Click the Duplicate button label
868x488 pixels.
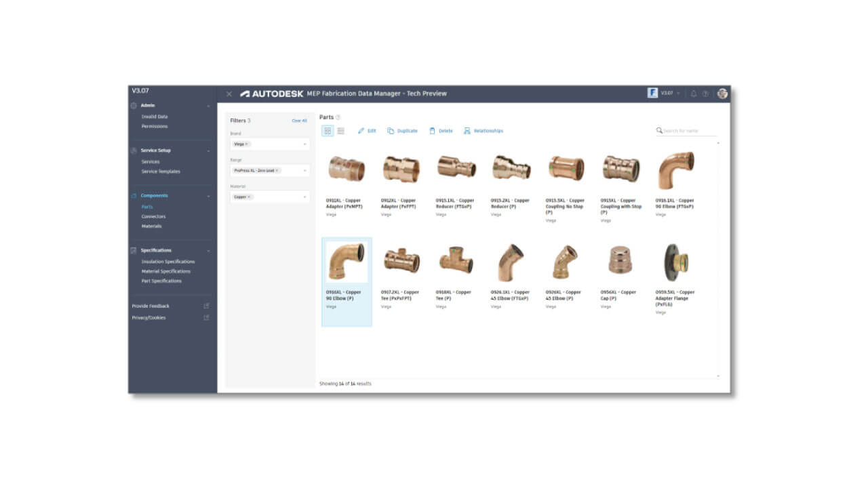click(408, 131)
